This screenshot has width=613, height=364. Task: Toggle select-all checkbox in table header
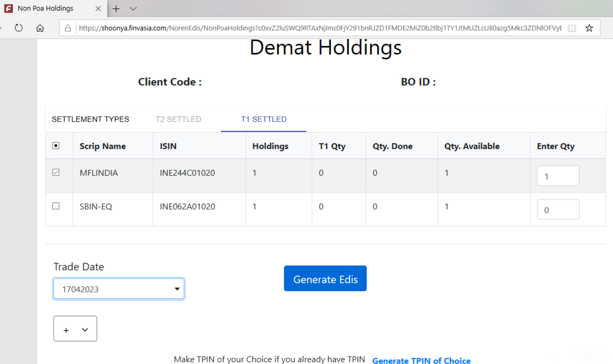tap(56, 145)
